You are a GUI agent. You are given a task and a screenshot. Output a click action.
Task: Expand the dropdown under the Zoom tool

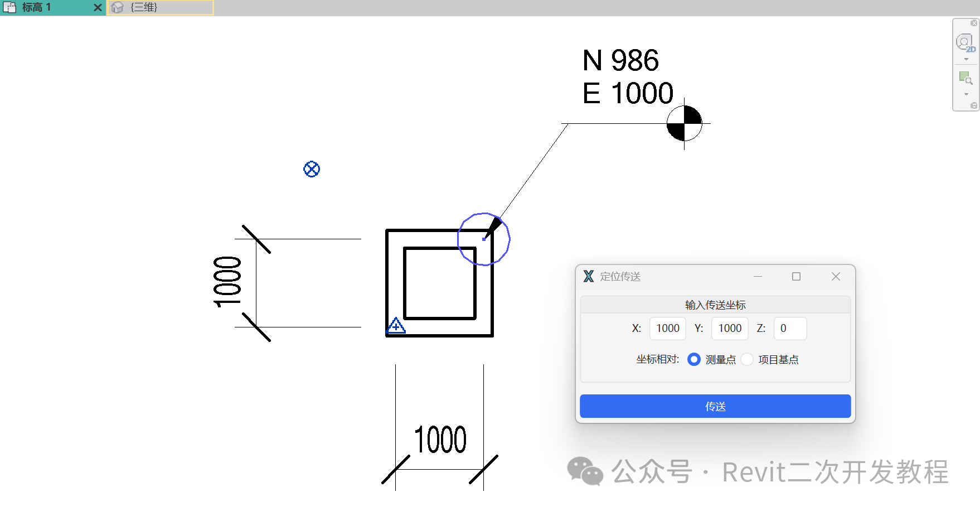[966, 94]
